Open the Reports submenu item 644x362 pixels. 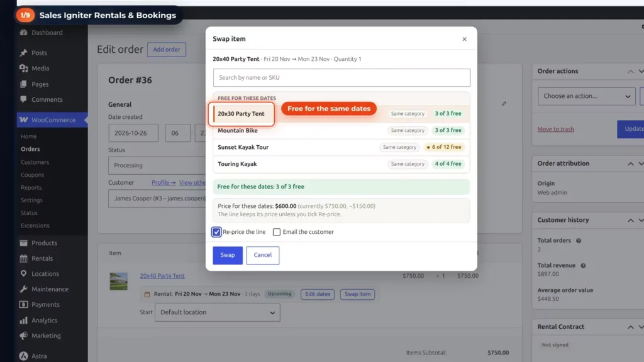click(31, 187)
